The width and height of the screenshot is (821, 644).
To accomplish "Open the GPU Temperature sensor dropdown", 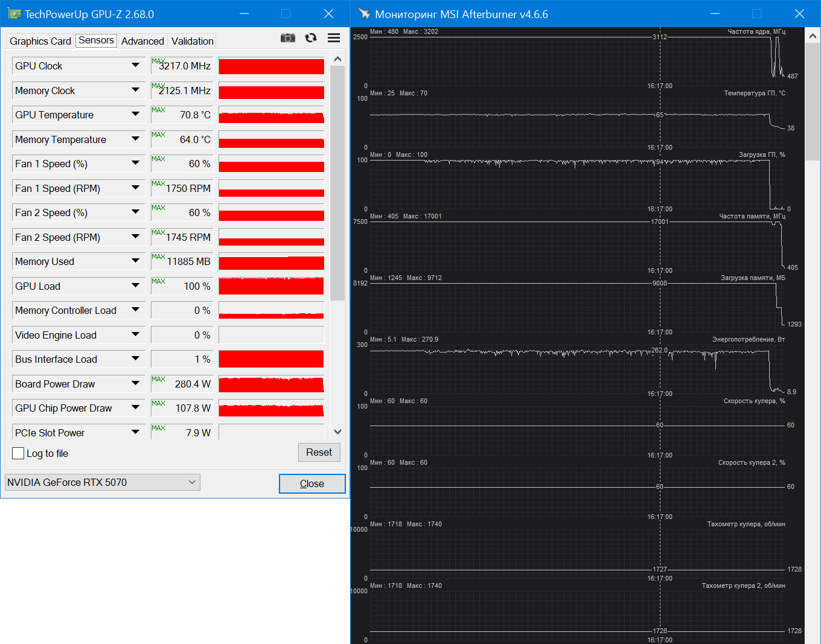I will [135, 114].
